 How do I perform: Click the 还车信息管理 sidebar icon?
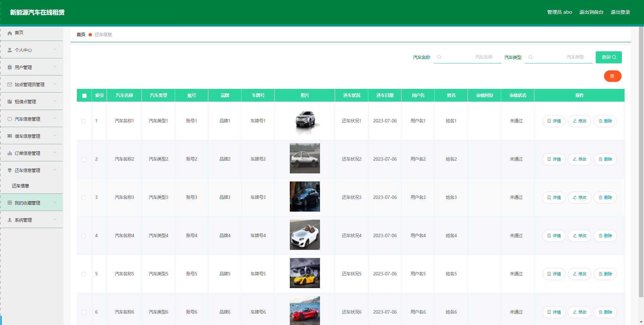(10, 170)
